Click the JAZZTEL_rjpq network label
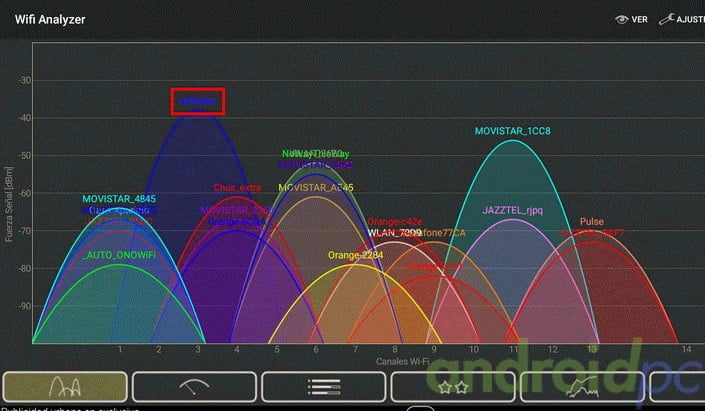The height and width of the screenshot is (411, 705). point(512,211)
